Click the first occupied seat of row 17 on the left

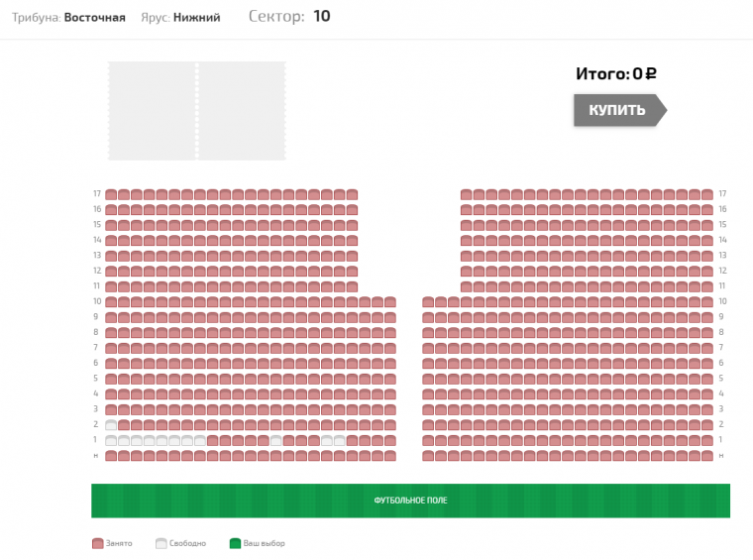pyautogui.click(x=111, y=194)
